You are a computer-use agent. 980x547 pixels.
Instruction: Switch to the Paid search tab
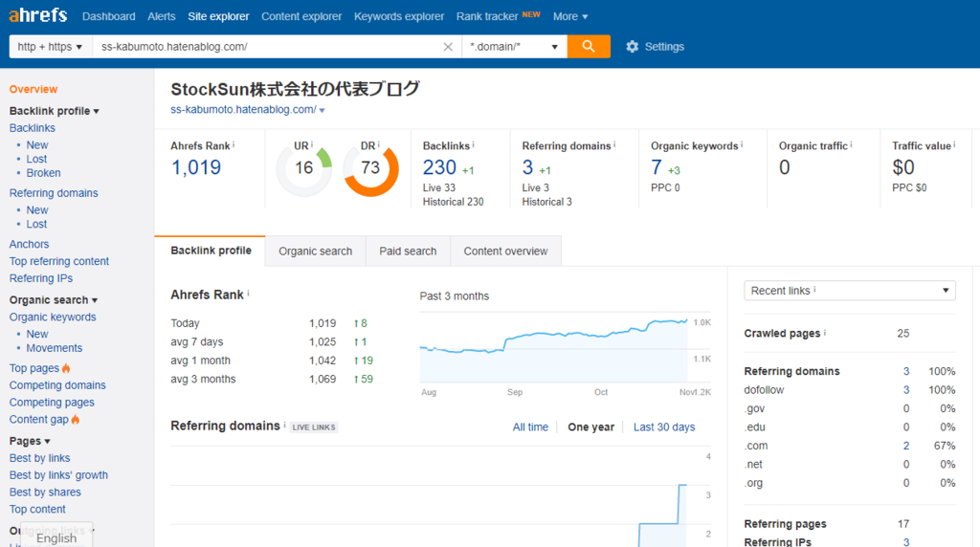[x=408, y=251]
